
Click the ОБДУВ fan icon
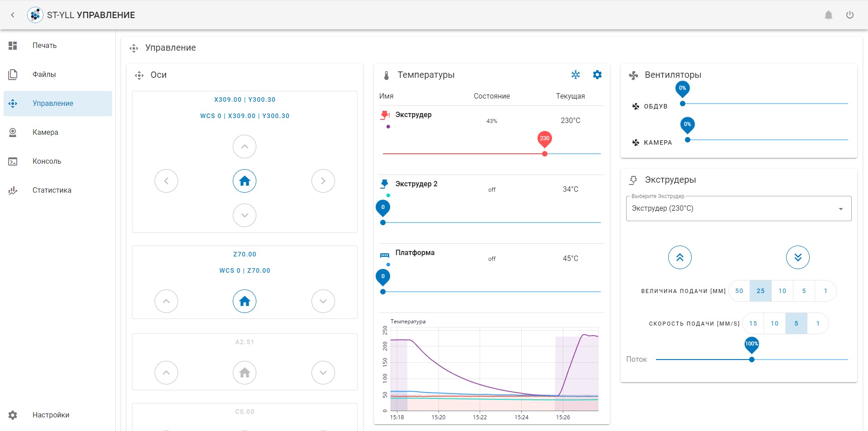pyautogui.click(x=636, y=106)
